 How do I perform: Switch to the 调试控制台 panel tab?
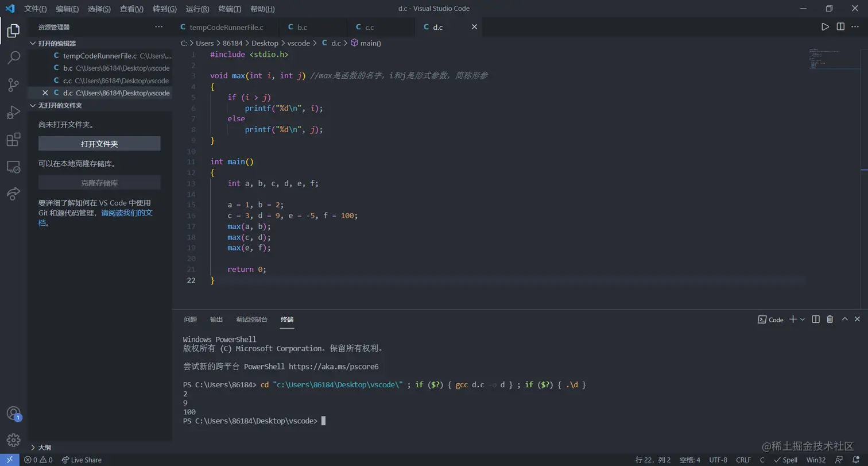click(x=251, y=319)
